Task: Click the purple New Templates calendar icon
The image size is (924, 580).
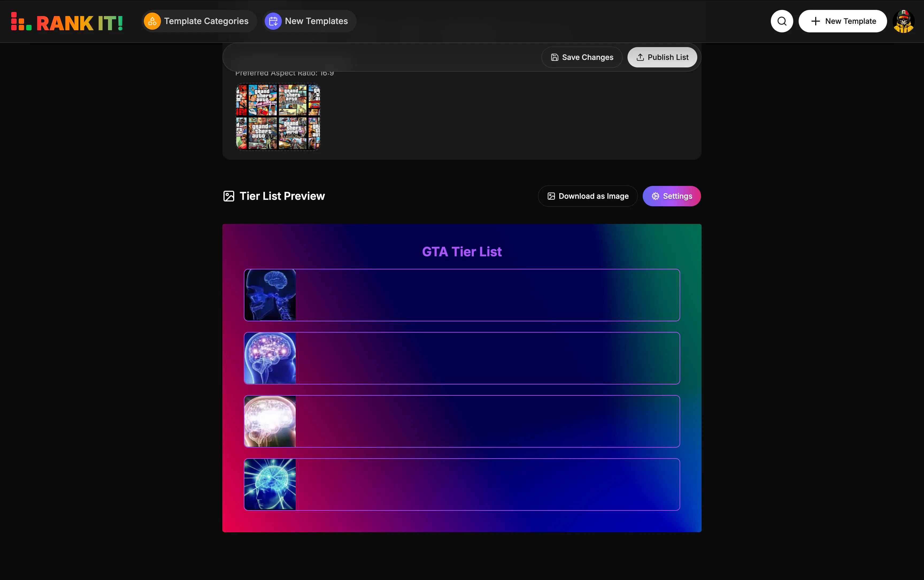Action: (273, 21)
